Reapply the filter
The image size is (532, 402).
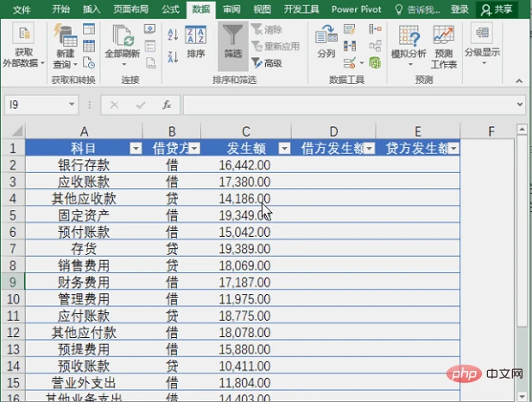click(275, 46)
